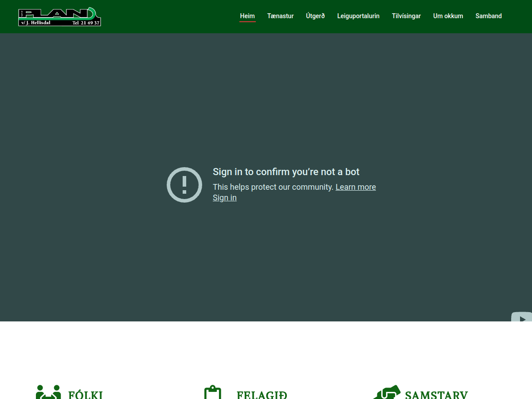
Task: Follow the Learn more link
Action: [x=356, y=187]
